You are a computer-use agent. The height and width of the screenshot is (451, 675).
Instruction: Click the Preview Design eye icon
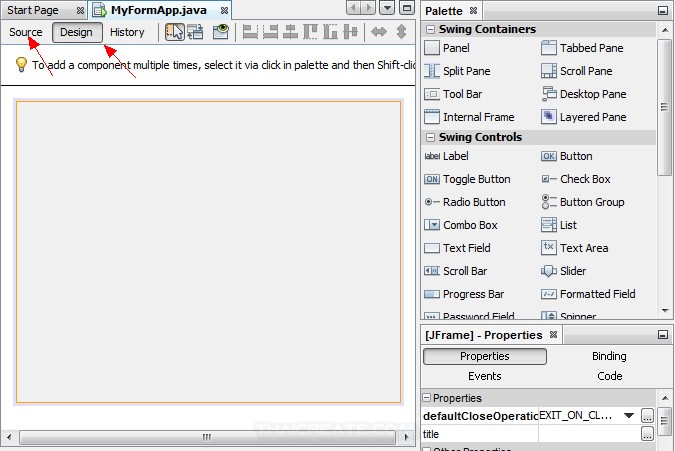coord(221,32)
